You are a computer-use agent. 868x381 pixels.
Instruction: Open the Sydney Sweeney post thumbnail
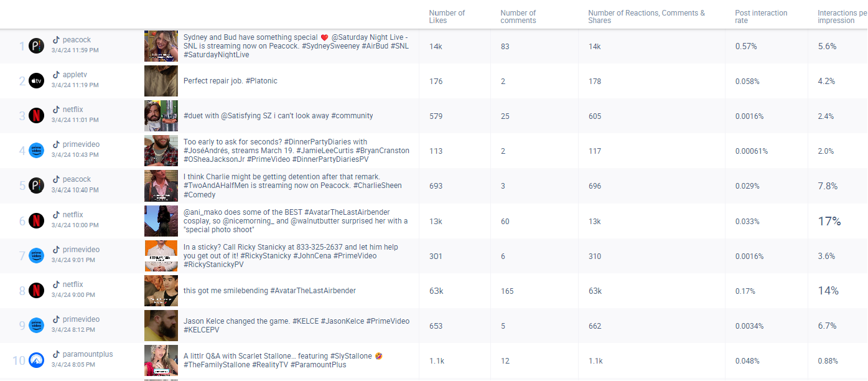(161, 45)
